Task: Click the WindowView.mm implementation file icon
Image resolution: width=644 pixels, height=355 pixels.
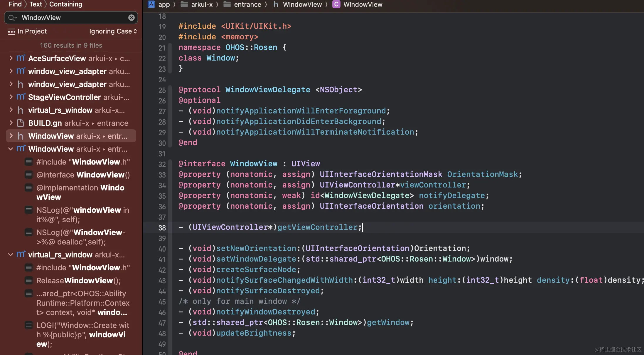Action: point(21,149)
